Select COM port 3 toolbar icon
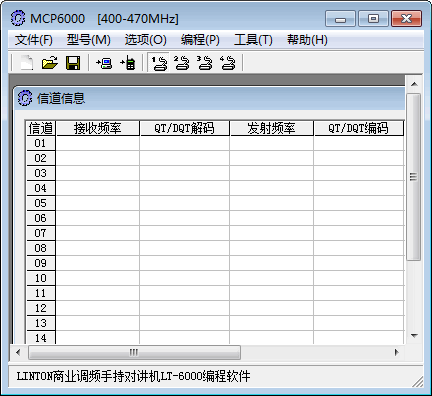Image resolution: width=432 pixels, height=396 pixels. (x=205, y=63)
